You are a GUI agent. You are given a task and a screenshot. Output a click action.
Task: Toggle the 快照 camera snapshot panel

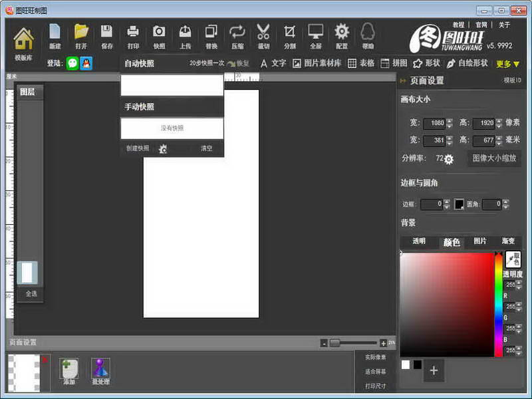tap(159, 37)
